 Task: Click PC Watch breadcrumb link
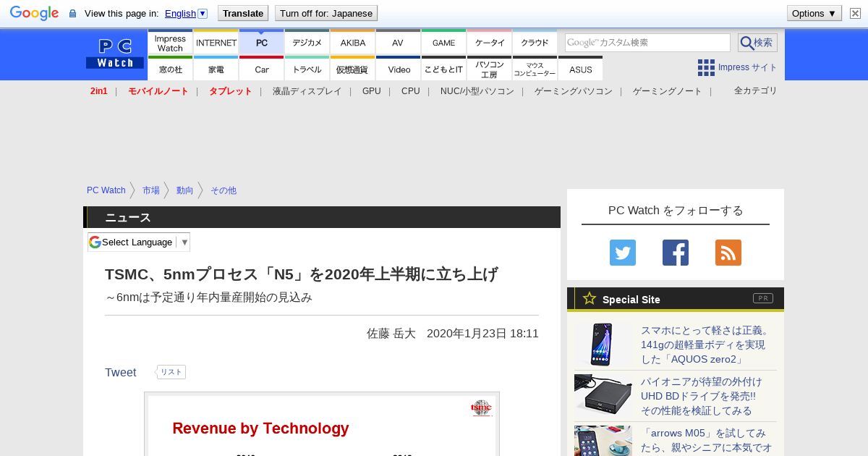[106, 190]
